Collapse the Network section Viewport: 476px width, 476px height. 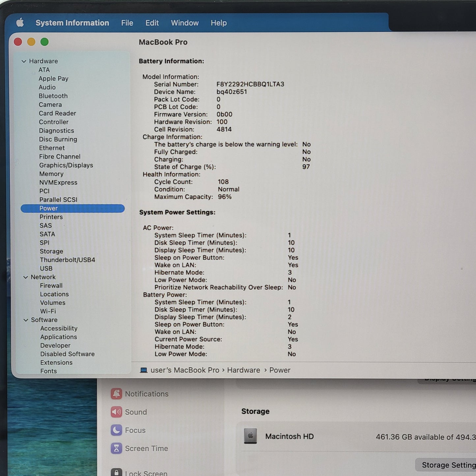pyautogui.click(x=25, y=277)
